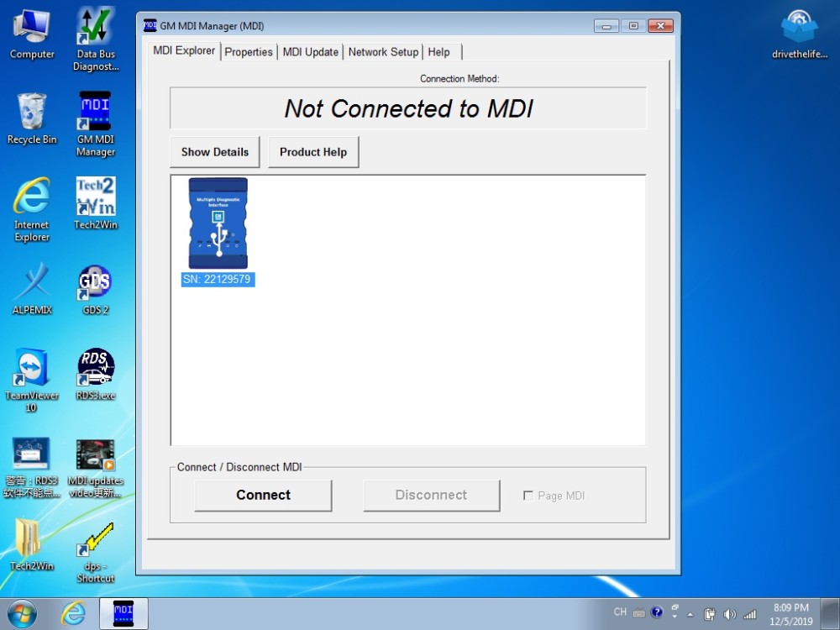Open the CH language input selector
Image resolution: width=840 pixels, height=630 pixels.
click(x=618, y=612)
